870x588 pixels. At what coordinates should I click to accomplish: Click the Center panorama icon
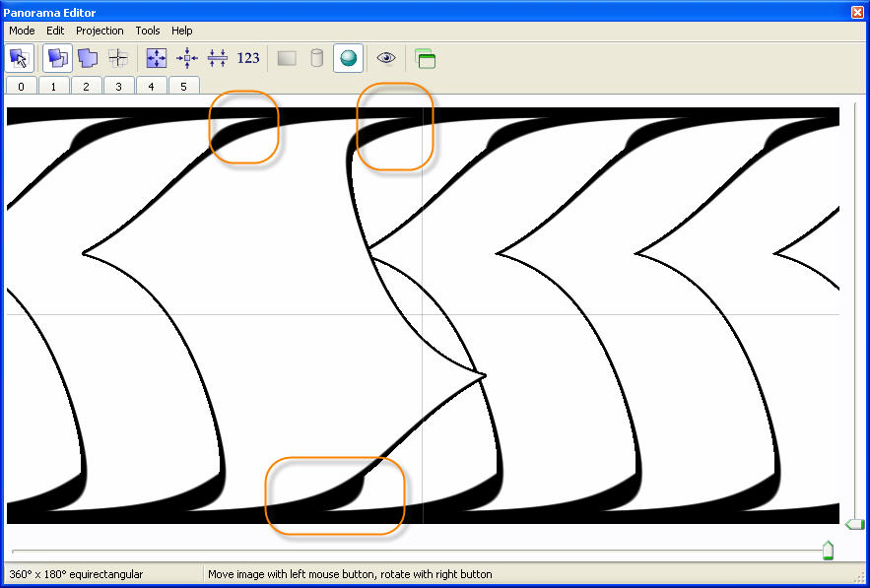pyautogui.click(x=187, y=58)
